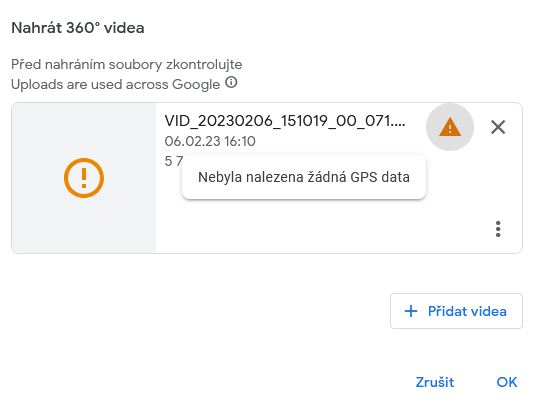Click the Uploads are used across Google text

click(115, 84)
